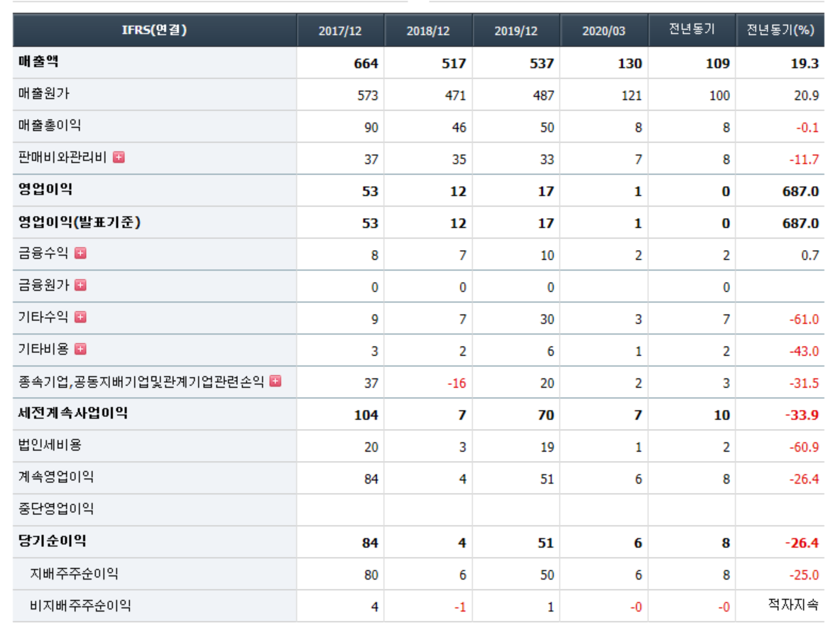Click 매출액 change value 19.3
Viewport: 840px width, 640px height.
(804, 63)
